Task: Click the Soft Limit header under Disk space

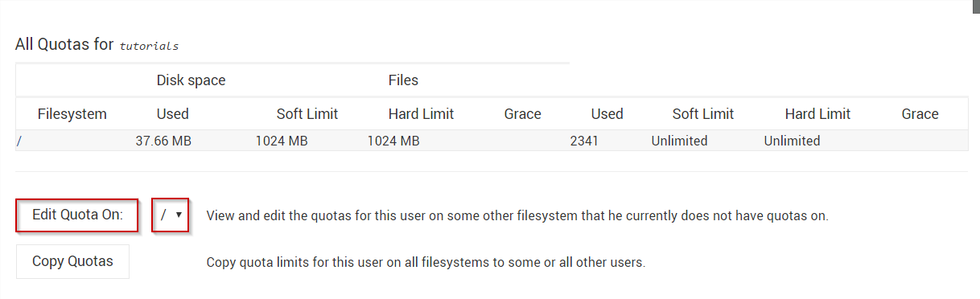Action: click(x=307, y=114)
